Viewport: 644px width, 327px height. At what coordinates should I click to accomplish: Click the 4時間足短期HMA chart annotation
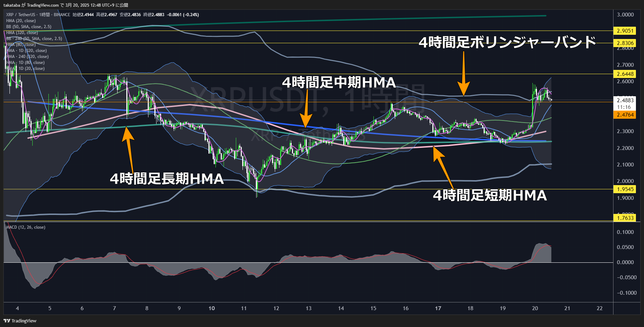[x=490, y=195]
